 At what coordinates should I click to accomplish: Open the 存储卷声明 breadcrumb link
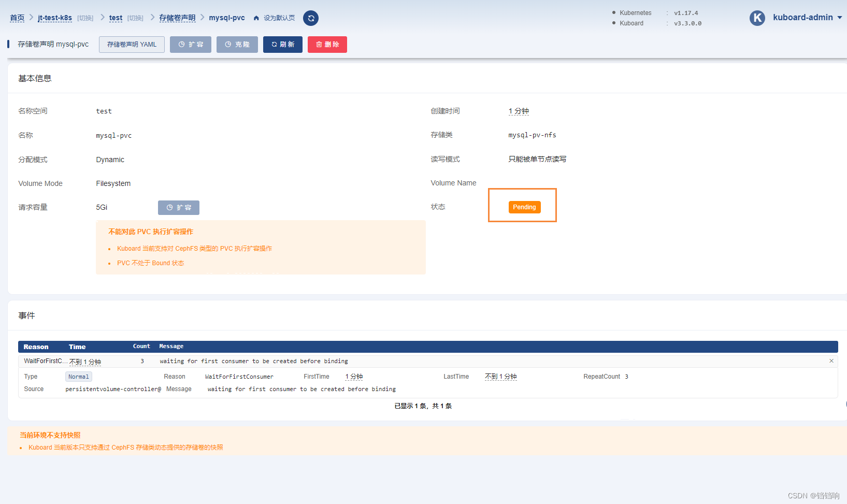177,18
